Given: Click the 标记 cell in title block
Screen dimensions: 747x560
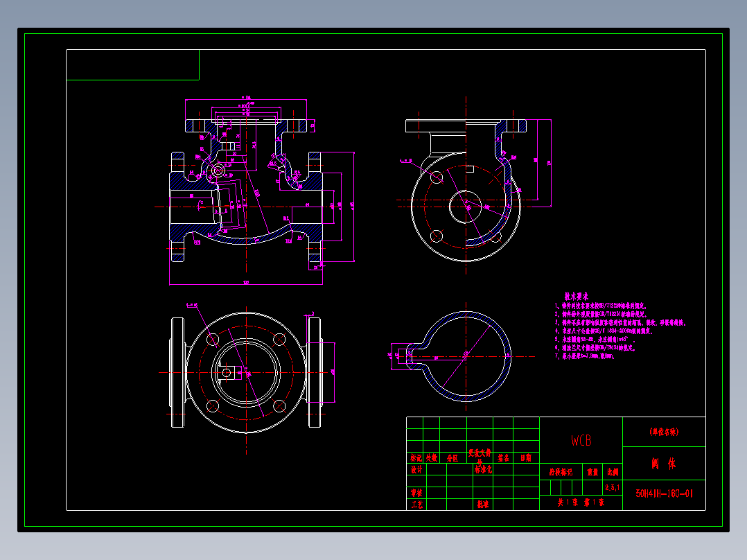Looking at the screenshot, I should click(x=416, y=458).
